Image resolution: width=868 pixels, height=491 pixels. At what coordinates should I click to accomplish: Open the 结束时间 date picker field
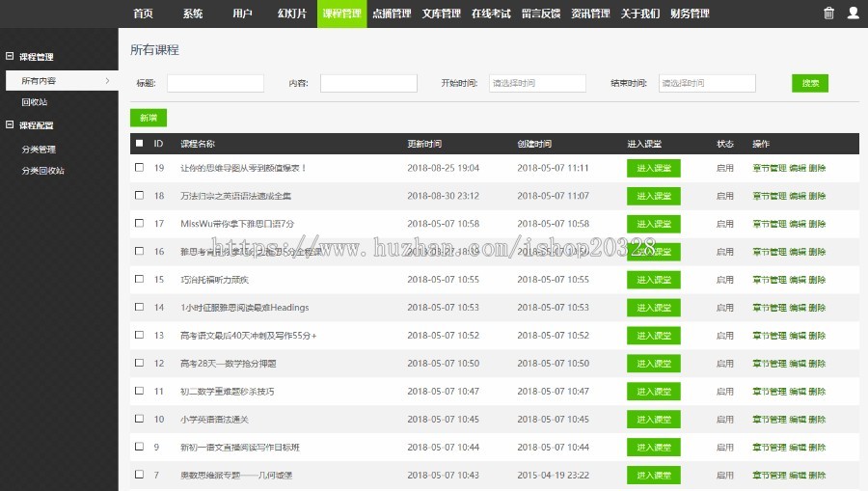click(x=707, y=83)
